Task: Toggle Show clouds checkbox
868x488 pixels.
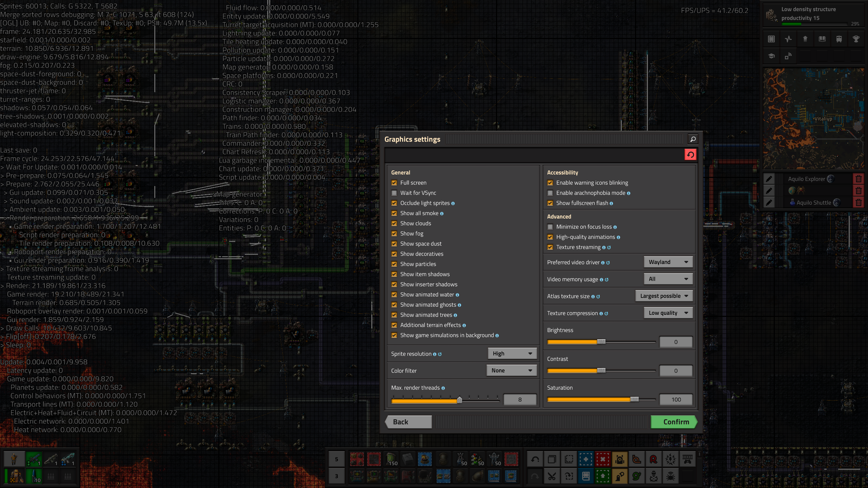Action: 394,223
